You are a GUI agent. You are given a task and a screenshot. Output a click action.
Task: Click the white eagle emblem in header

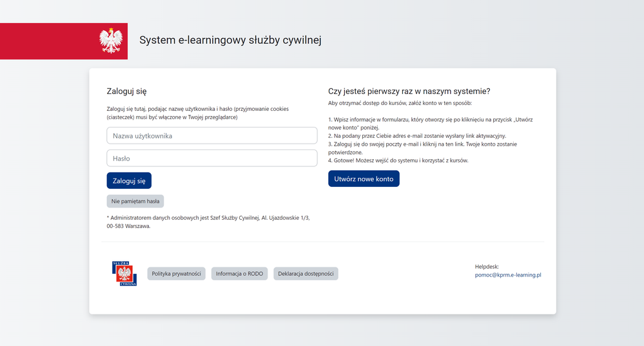click(x=111, y=41)
